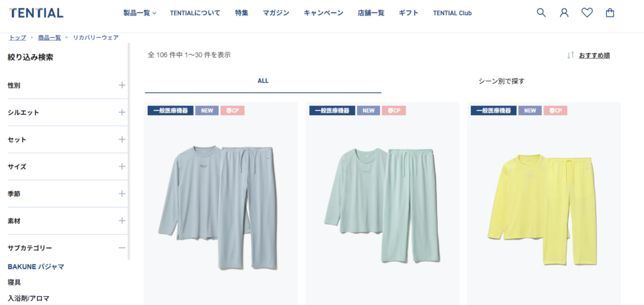Switch to the シーン別で探す tab
The width and height of the screenshot is (644, 305).
point(501,81)
